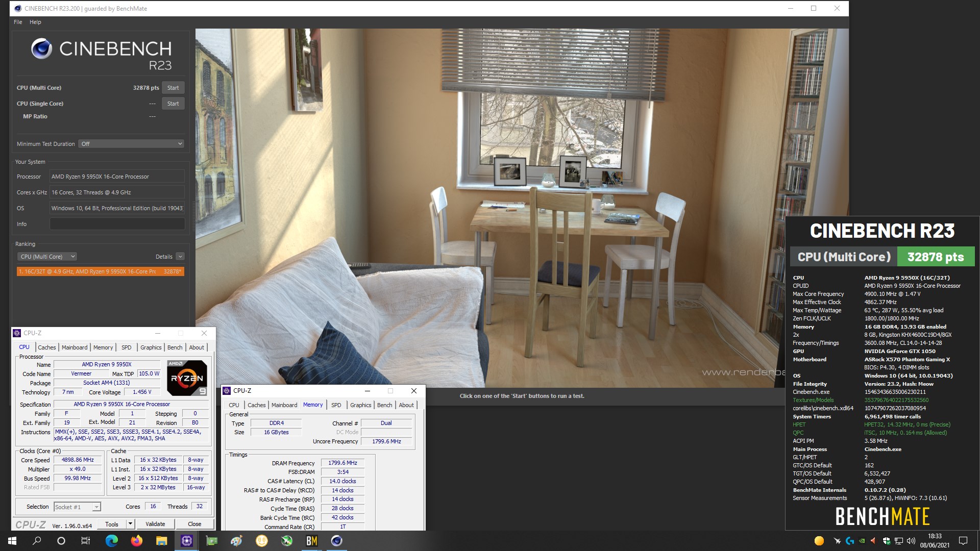
Task: Open Graphics tab in left CPU-Z window
Action: (151, 347)
